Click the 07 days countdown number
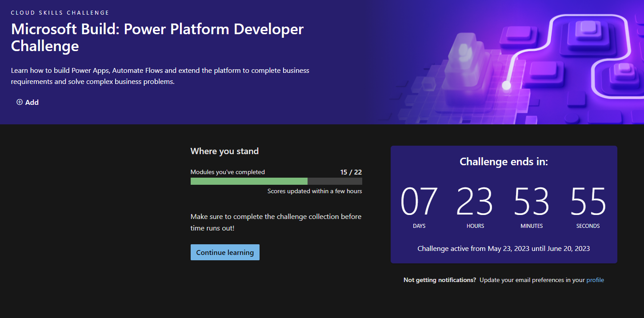The height and width of the screenshot is (318, 644). click(x=419, y=202)
